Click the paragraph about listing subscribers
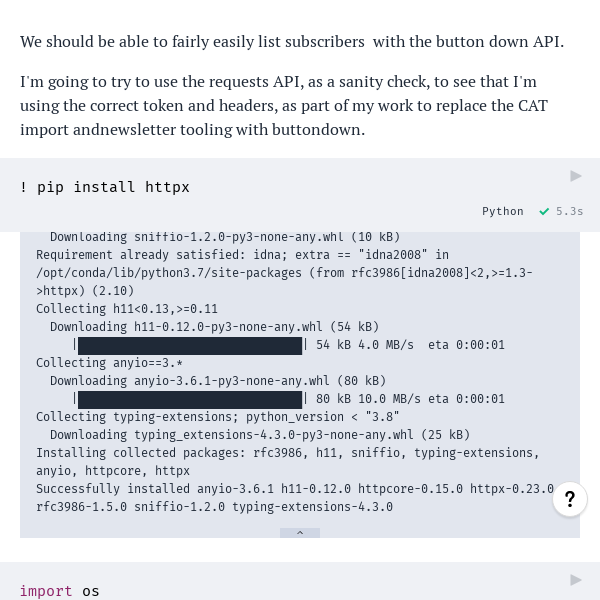The height and width of the screenshot is (600, 600). click(292, 42)
